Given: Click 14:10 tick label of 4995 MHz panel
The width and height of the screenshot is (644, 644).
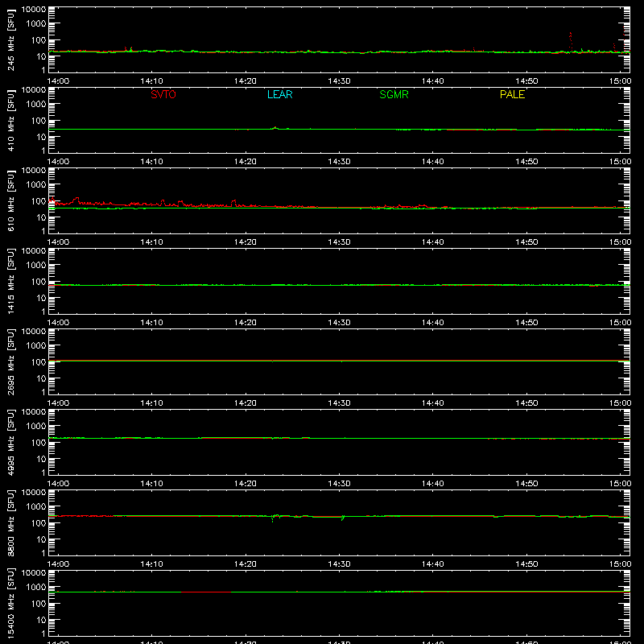Looking at the screenshot, I should pos(151,484).
